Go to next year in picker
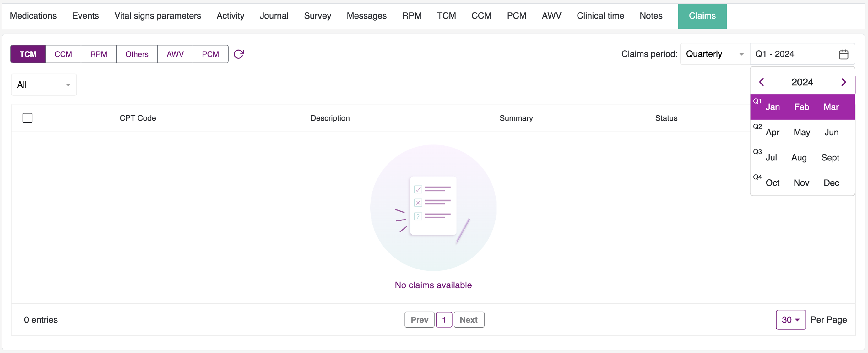Screen dimensions: 868x353 843,82
